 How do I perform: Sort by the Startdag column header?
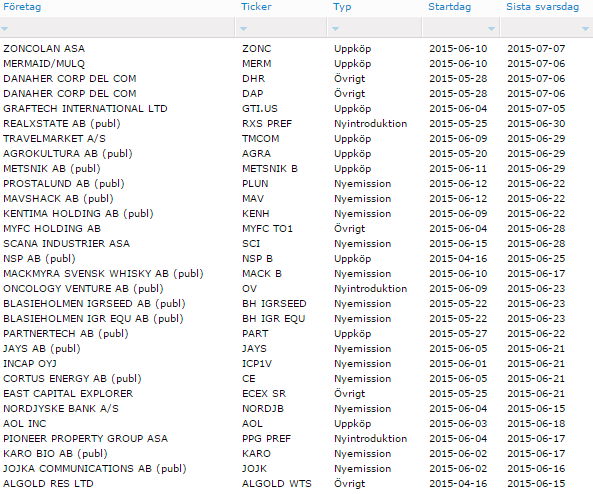click(x=449, y=7)
